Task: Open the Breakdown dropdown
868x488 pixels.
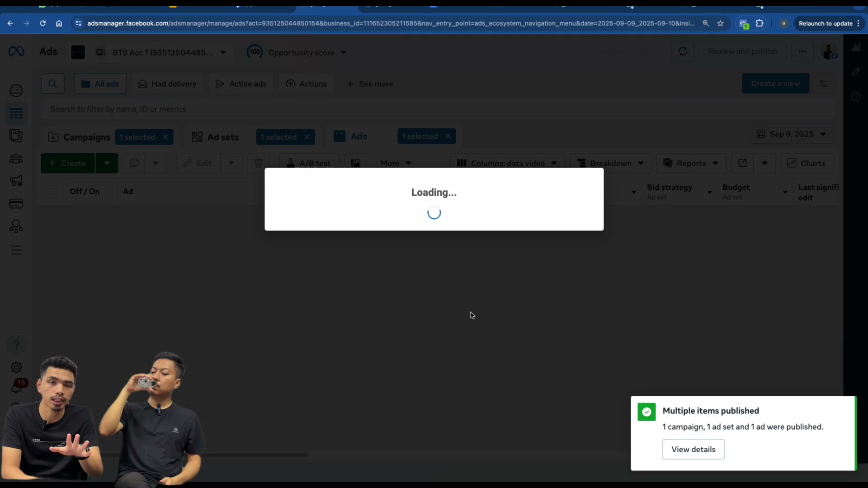Action: coord(610,163)
